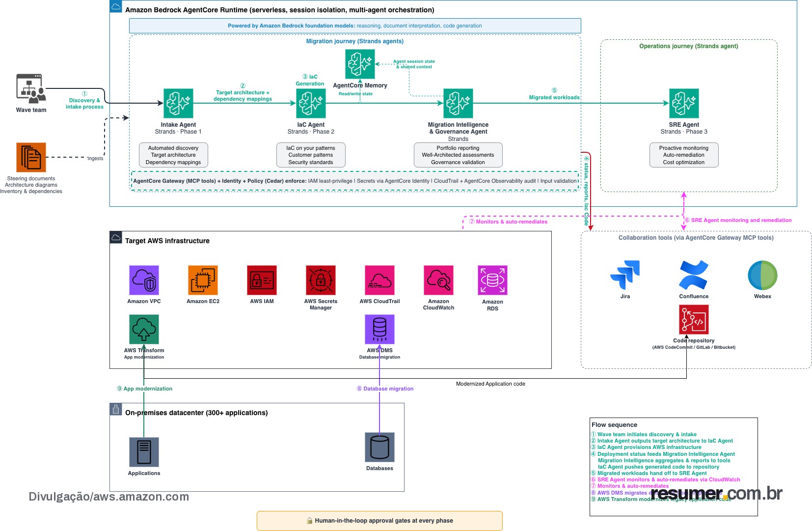This screenshot has width=812, height=531.
Task: Click the Bedrock AgentCore Runtime cloud icon
Action: [x=115, y=6]
